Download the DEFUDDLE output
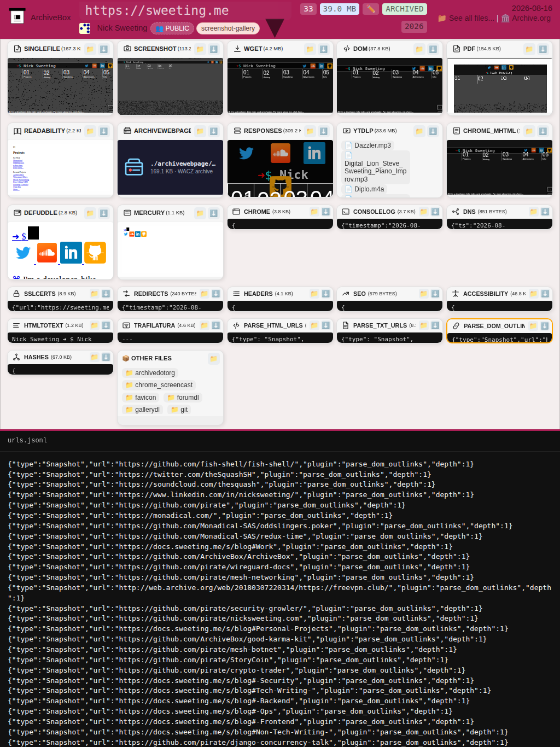 104,213
